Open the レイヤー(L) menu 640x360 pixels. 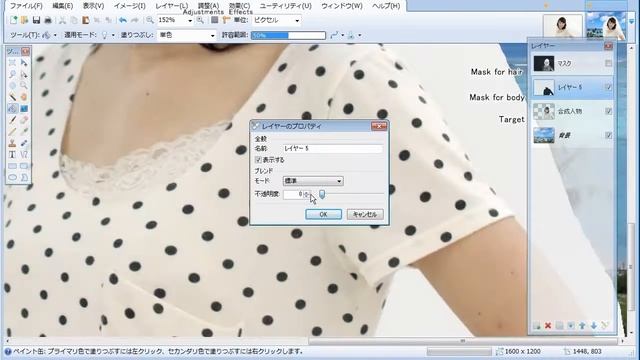click(x=172, y=6)
